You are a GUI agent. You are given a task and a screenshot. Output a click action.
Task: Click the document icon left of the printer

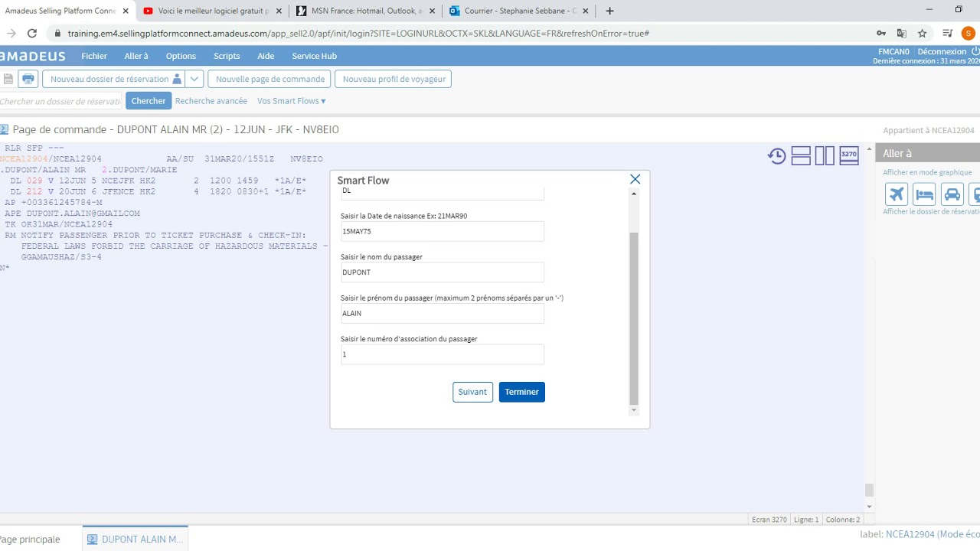tap(8, 79)
